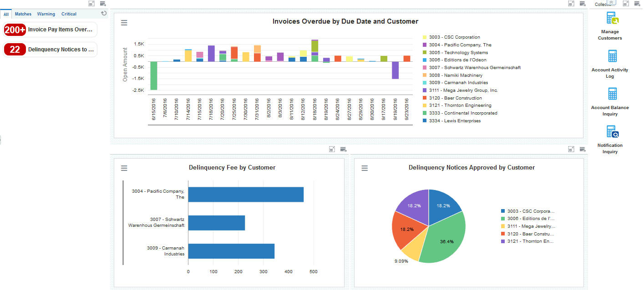
Task: Click the Delinquency Fee by Customer title
Action: (x=232, y=168)
